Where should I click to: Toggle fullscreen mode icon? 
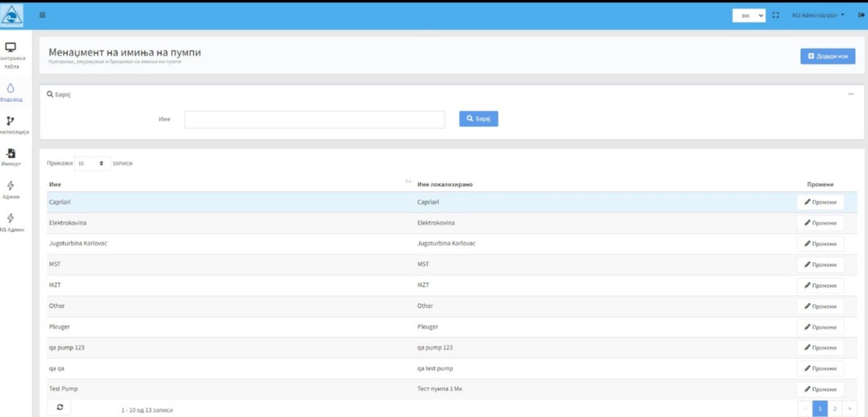(777, 16)
